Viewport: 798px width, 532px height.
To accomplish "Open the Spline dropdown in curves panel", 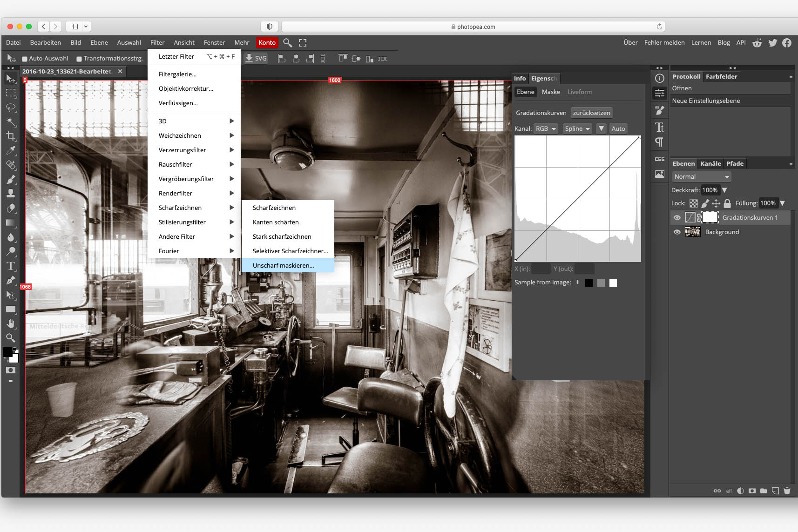I will click(x=577, y=128).
